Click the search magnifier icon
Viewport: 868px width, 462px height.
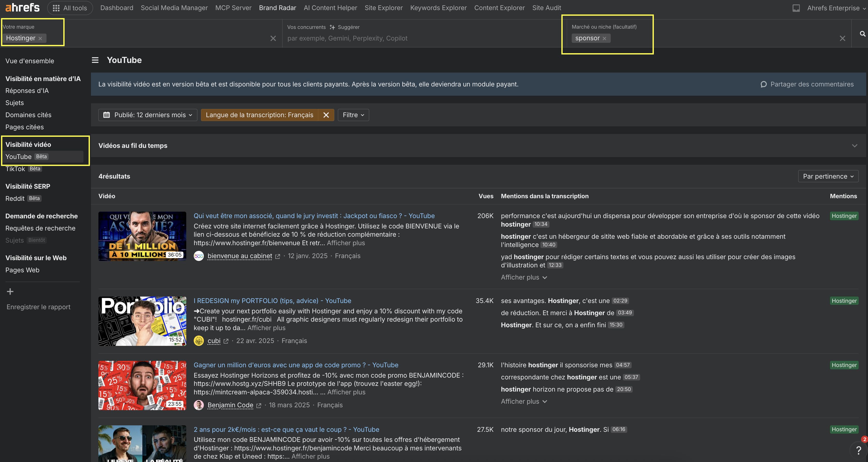click(x=862, y=34)
